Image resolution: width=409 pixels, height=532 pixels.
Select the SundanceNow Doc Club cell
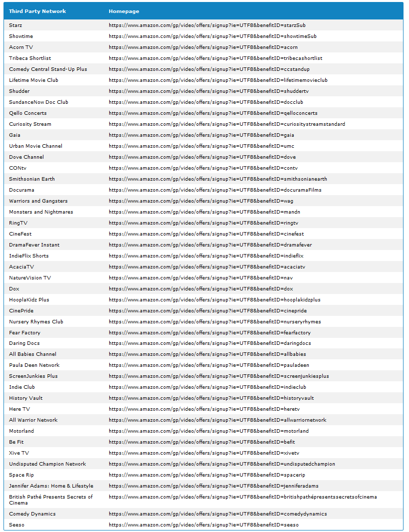(x=39, y=102)
